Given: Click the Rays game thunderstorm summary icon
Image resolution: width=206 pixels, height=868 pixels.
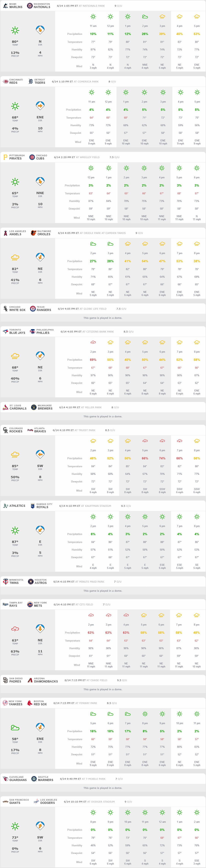Looking at the screenshot, I should (15, 629).
